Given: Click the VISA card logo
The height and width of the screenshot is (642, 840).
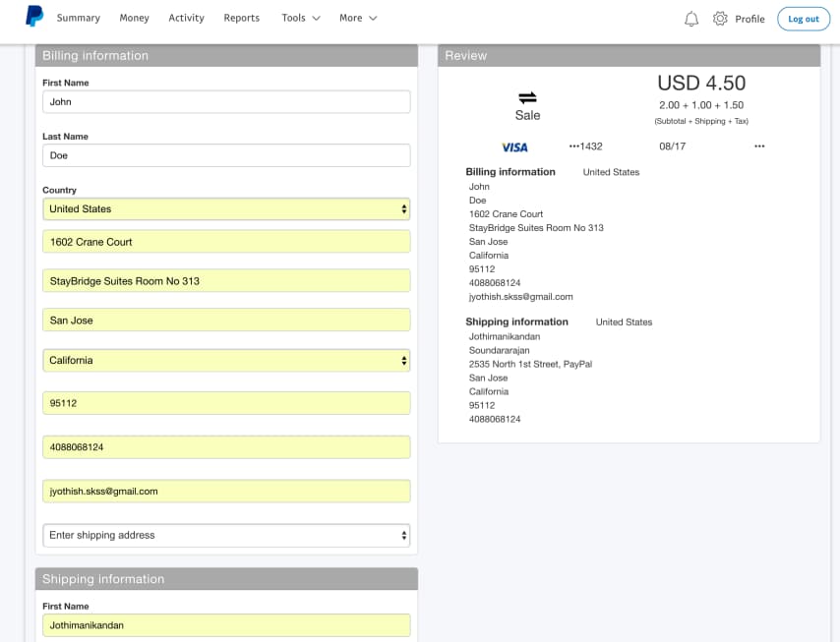Looking at the screenshot, I should pyautogui.click(x=514, y=146).
